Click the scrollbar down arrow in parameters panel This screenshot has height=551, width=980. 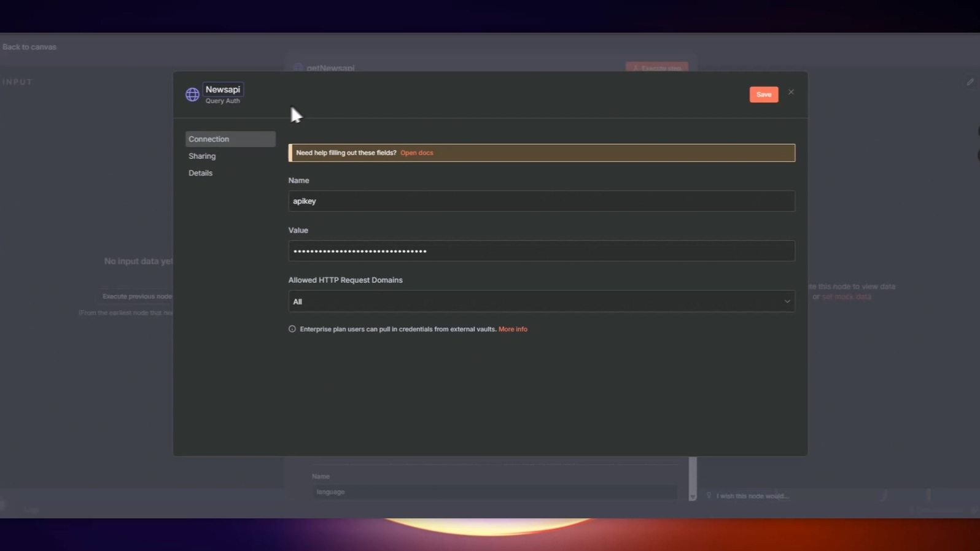693,496
